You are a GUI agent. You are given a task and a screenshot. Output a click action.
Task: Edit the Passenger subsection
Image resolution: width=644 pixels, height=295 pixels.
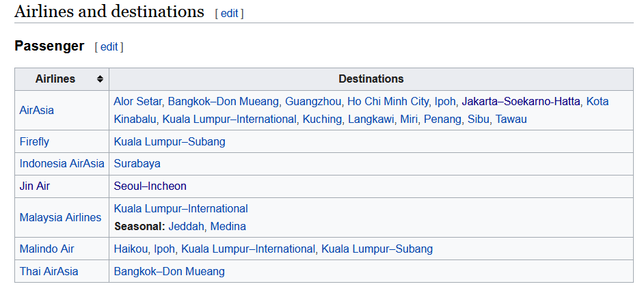[x=109, y=46]
